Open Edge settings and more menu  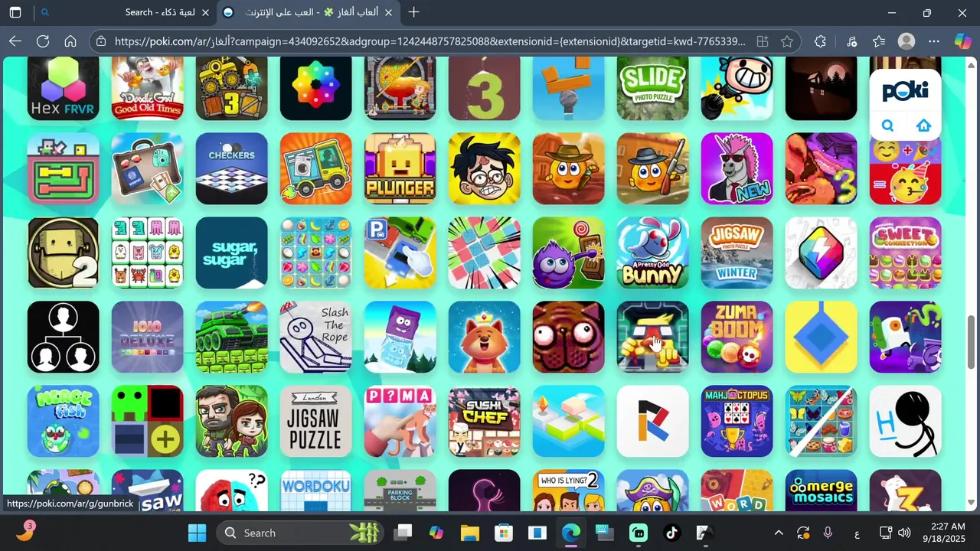click(934, 41)
